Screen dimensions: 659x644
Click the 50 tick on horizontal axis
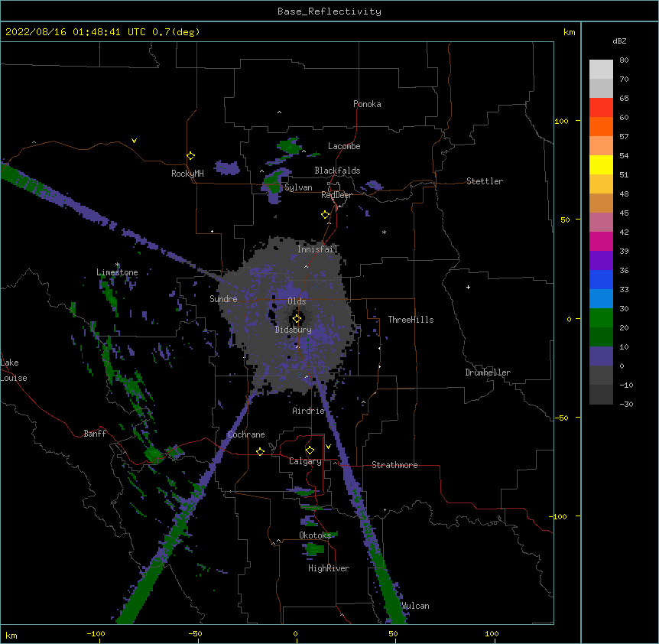(392, 633)
